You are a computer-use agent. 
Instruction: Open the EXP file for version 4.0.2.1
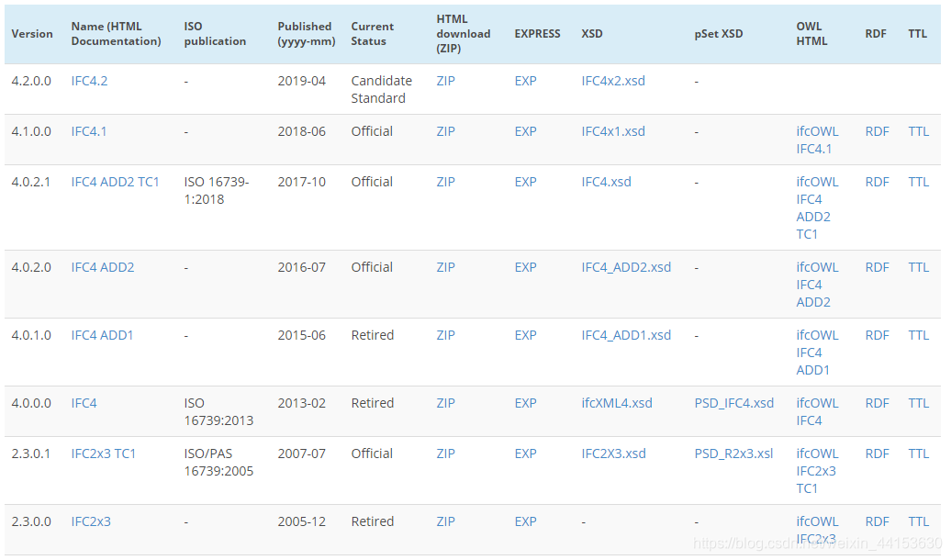point(525,182)
